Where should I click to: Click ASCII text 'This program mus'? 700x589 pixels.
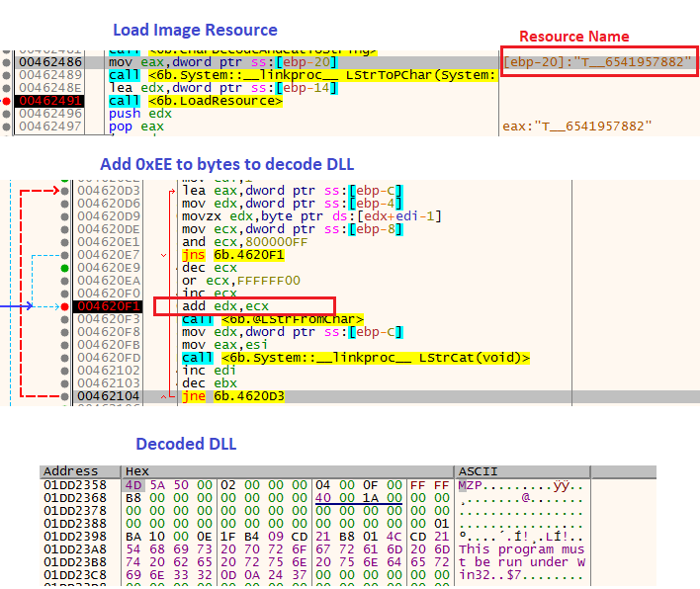(521, 549)
